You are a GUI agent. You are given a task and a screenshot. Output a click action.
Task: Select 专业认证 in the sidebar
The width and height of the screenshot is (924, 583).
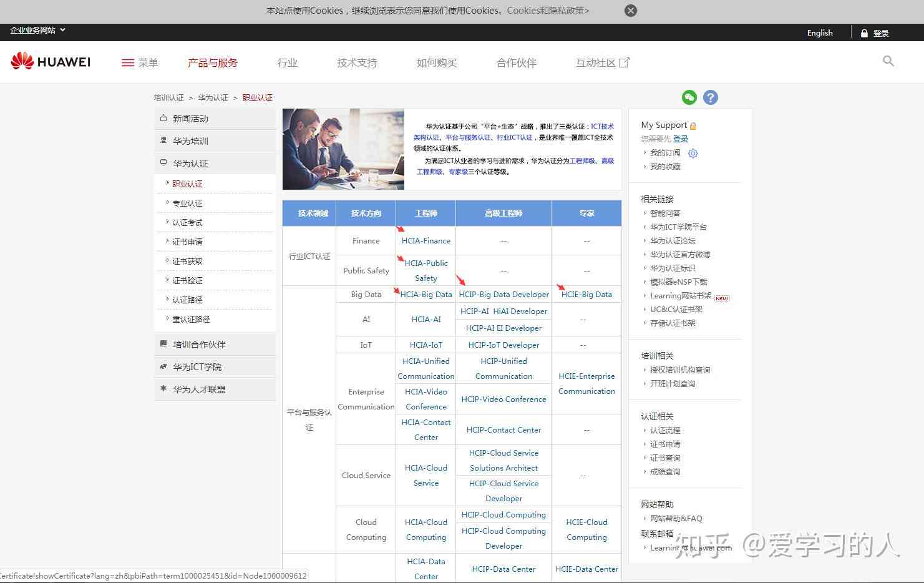click(187, 203)
